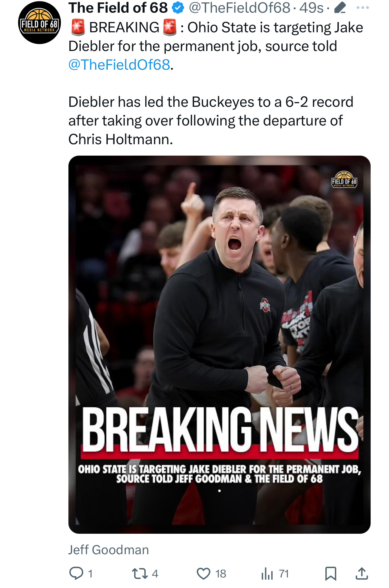Bookmark this tweet

pos(331,573)
